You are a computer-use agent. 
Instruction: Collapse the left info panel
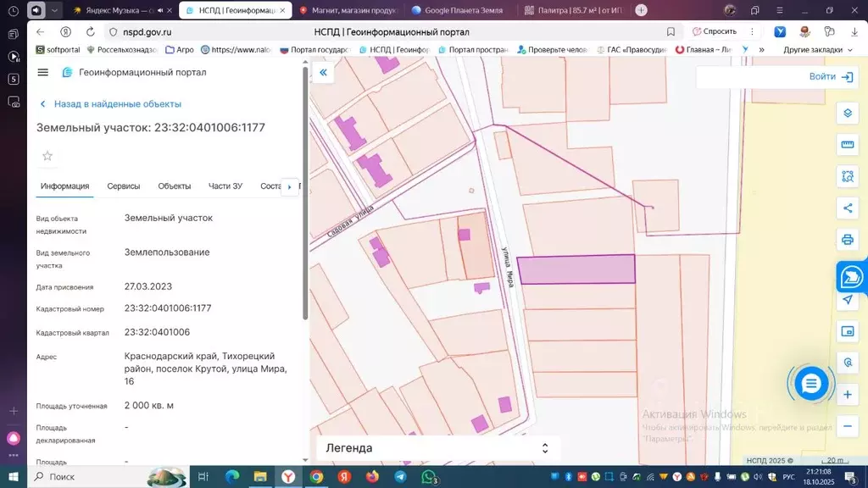point(323,73)
